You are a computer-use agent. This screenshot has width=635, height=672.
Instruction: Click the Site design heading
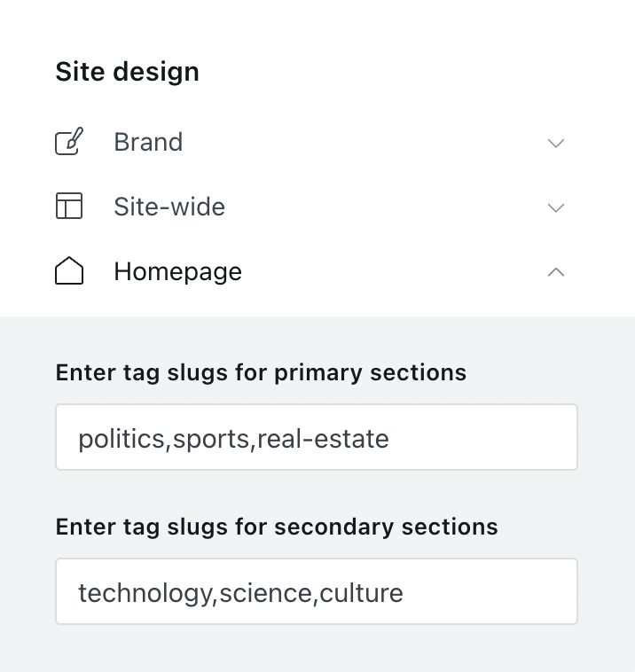click(127, 72)
